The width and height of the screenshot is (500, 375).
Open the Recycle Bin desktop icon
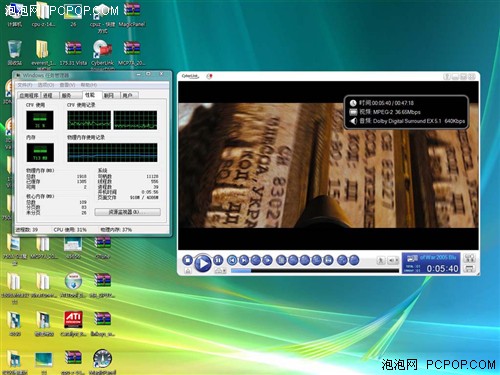point(15,53)
